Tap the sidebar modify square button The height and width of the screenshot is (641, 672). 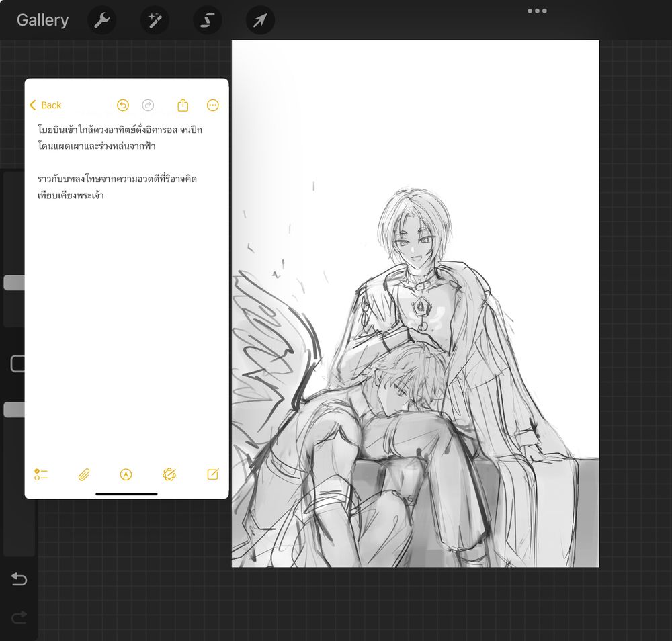click(17, 364)
